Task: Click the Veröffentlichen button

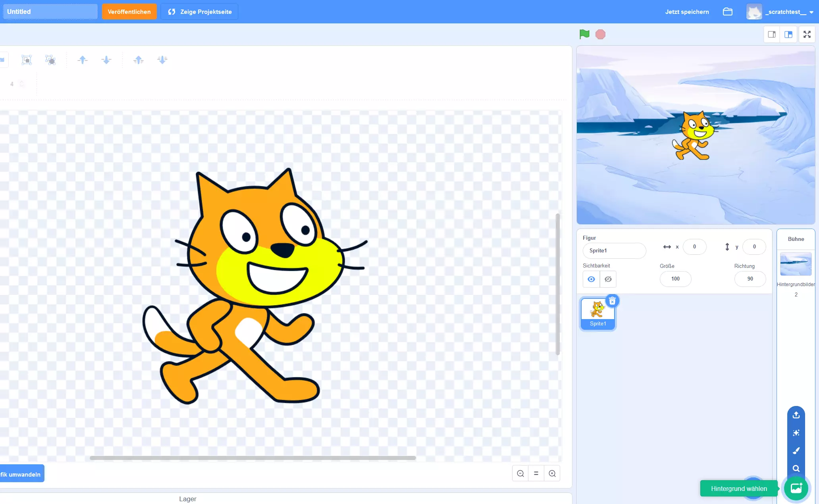Action: pyautogui.click(x=129, y=12)
